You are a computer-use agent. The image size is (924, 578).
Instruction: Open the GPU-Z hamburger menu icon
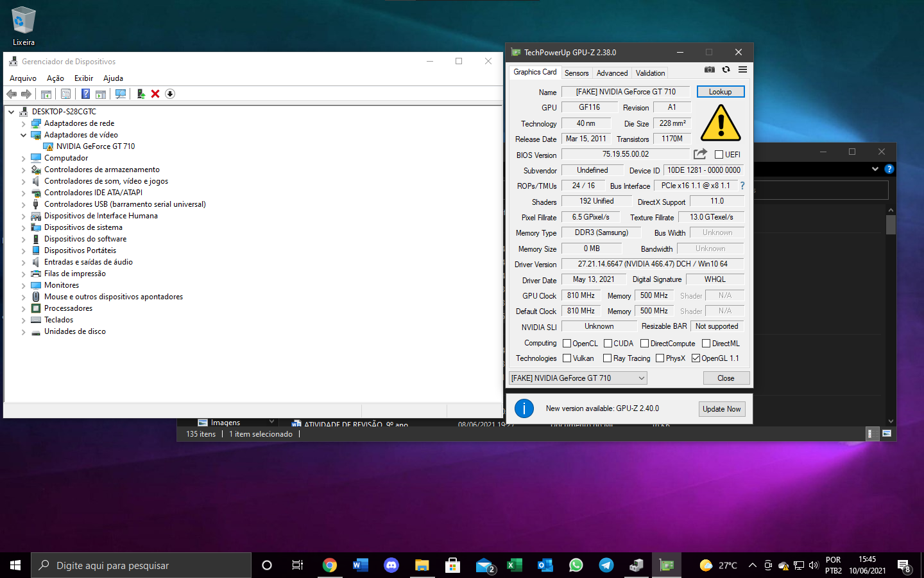coord(742,69)
